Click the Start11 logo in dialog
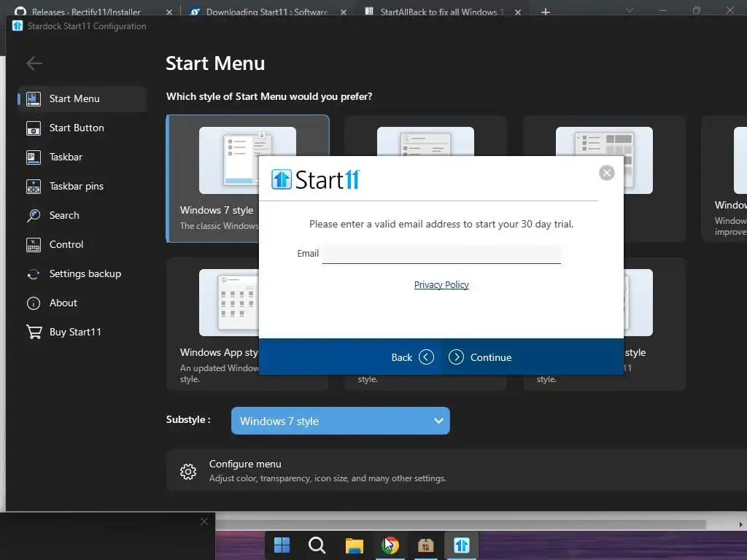Screen dimensions: 747x560 coord(316,179)
